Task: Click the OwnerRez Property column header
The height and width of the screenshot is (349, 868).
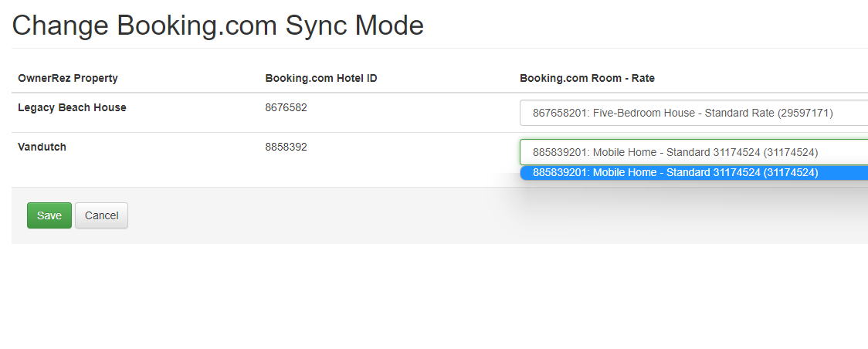Action: tap(68, 78)
